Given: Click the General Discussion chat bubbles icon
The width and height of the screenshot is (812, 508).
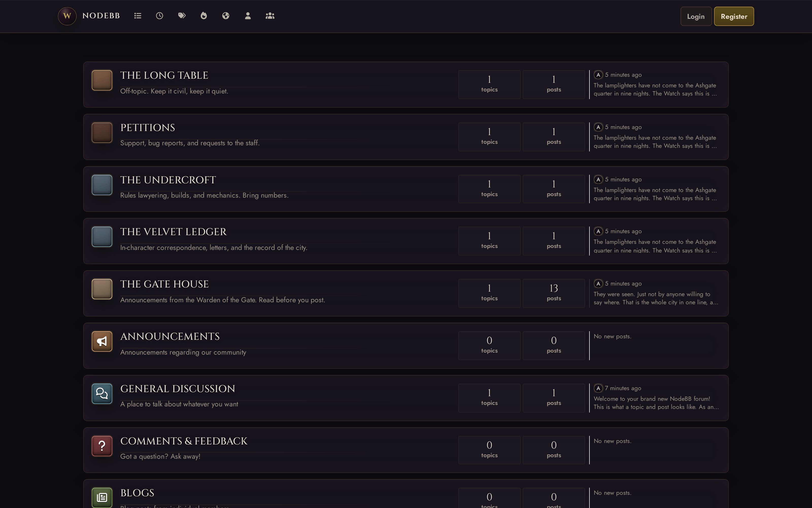Looking at the screenshot, I should pyautogui.click(x=102, y=393).
